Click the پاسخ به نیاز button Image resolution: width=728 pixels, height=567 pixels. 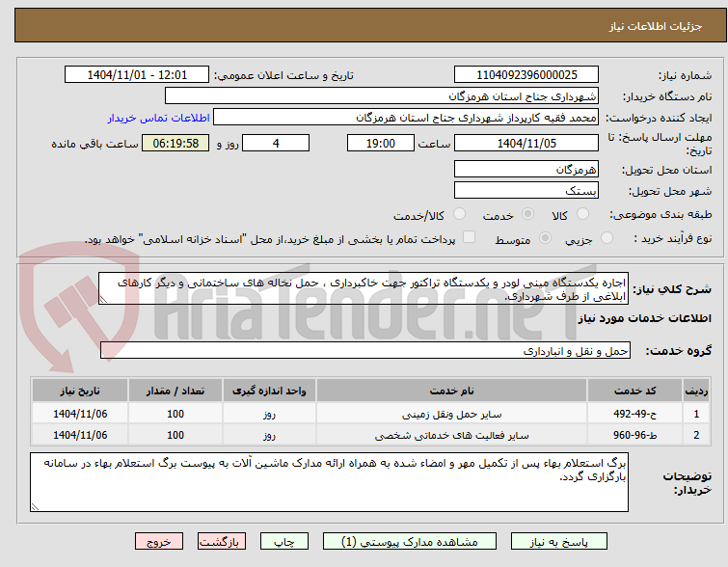559,542
